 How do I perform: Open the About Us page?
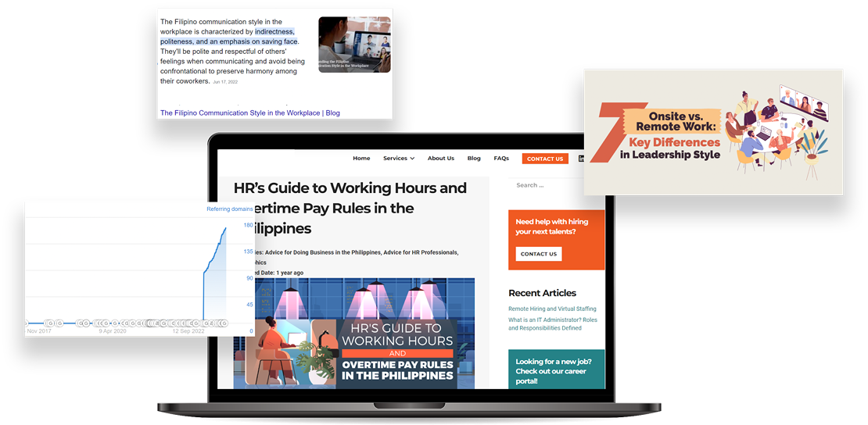(440, 159)
